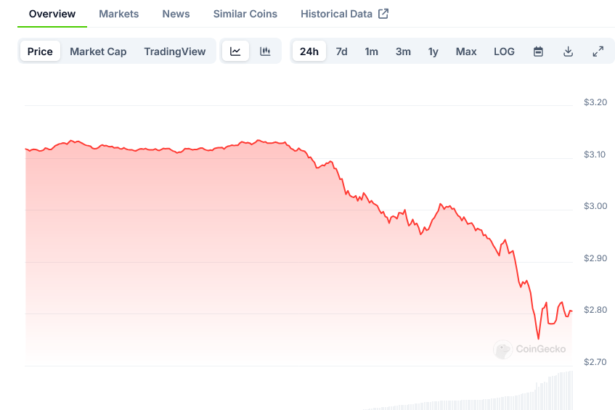Set chart range to 7d
615x410 pixels.
click(x=342, y=51)
